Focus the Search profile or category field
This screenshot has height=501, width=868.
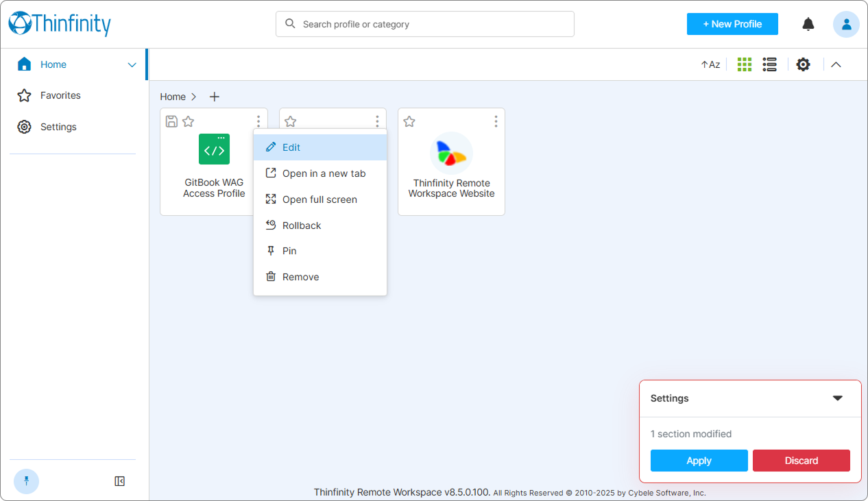(x=425, y=24)
